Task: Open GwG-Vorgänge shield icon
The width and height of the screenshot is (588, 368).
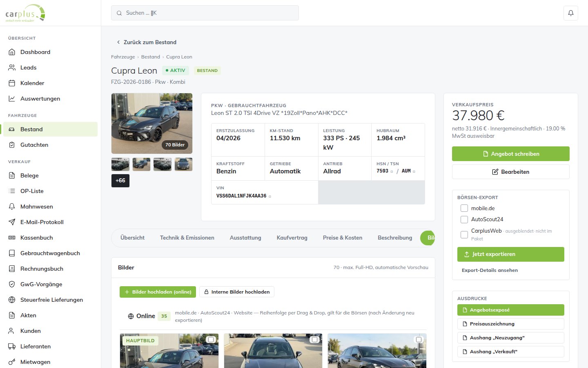Action: [x=12, y=284]
